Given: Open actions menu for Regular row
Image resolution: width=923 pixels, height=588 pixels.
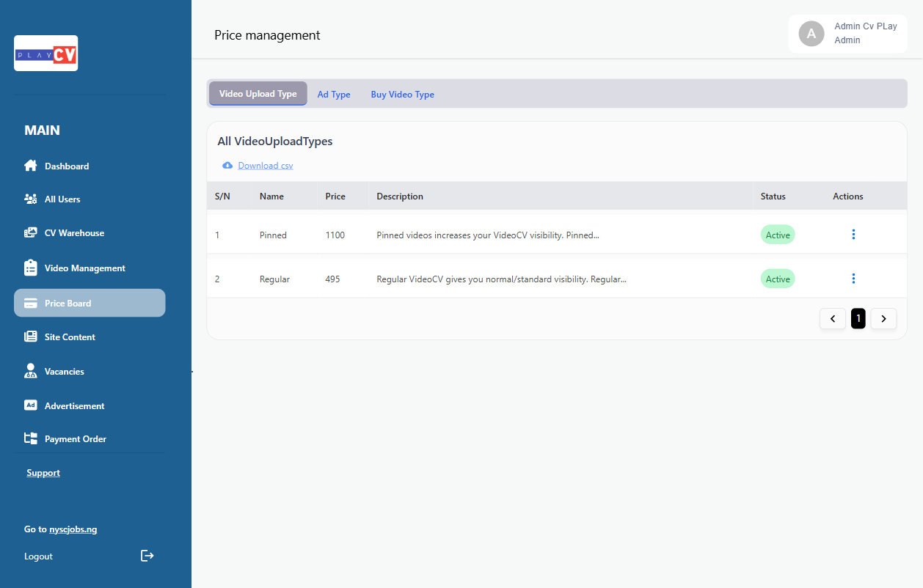Looking at the screenshot, I should click(x=853, y=279).
